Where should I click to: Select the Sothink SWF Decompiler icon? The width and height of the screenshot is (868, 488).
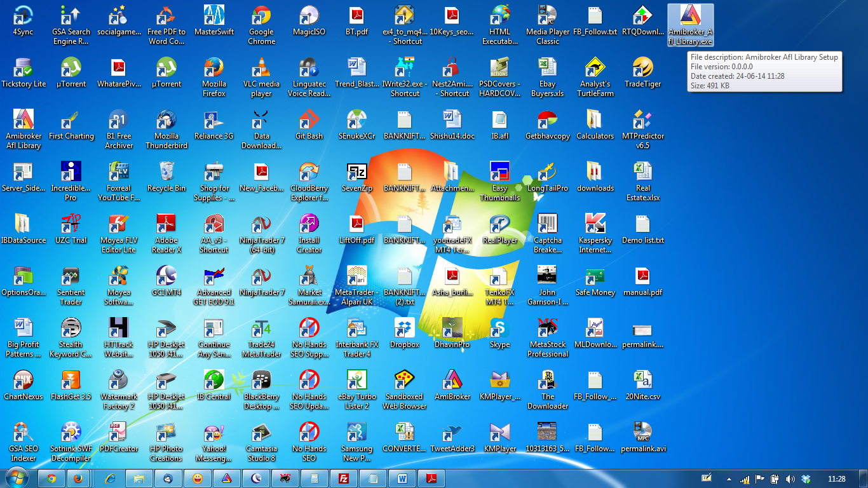pos(71,442)
